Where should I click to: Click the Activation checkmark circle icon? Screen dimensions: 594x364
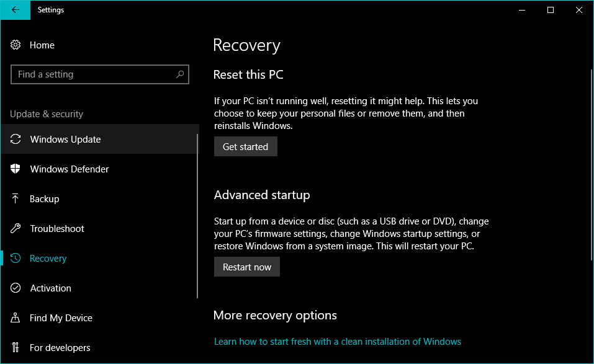point(16,288)
